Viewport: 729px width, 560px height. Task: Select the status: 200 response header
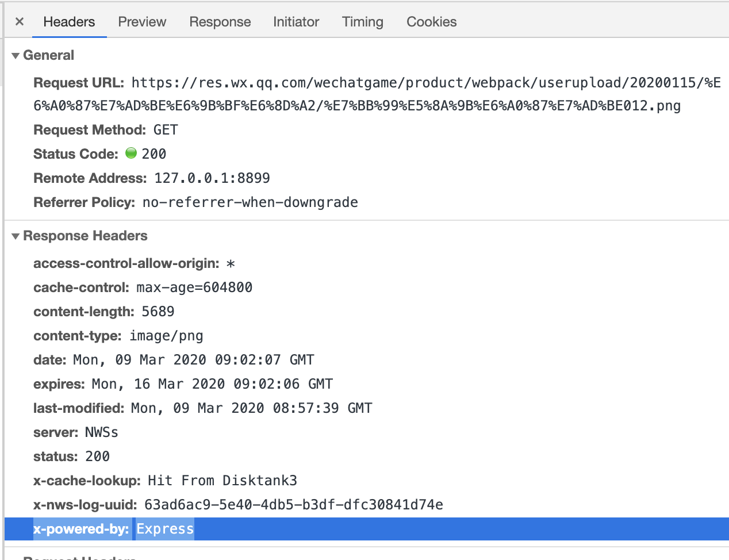(x=71, y=457)
